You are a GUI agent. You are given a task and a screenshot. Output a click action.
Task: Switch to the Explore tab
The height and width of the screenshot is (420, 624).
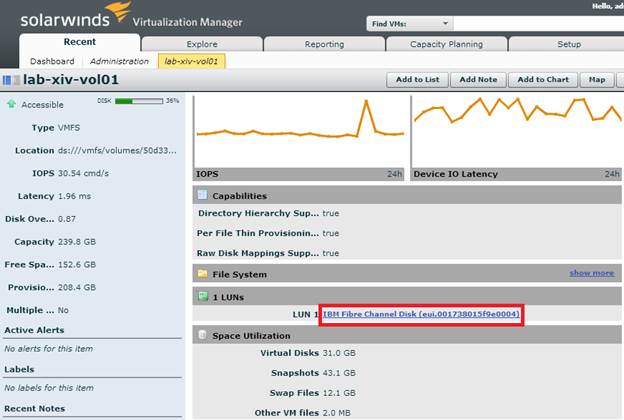(x=202, y=44)
